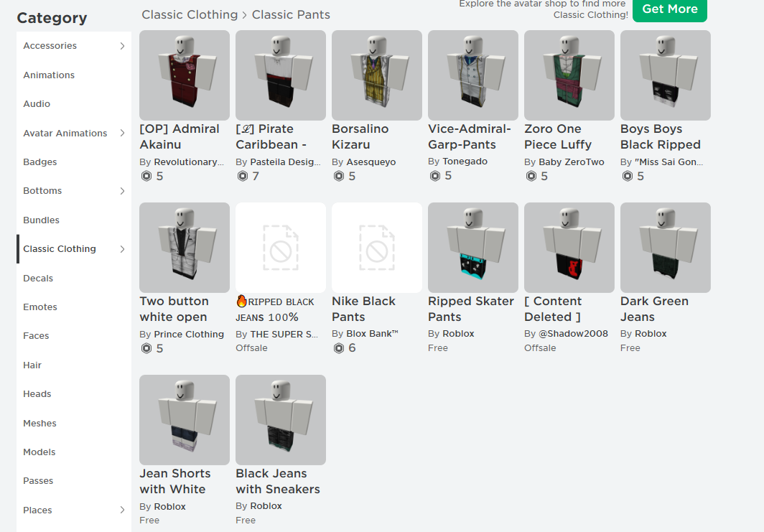This screenshot has height=532, width=764.
Task: Click the Robux icon under Two button white open
Action: click(146, 348)
